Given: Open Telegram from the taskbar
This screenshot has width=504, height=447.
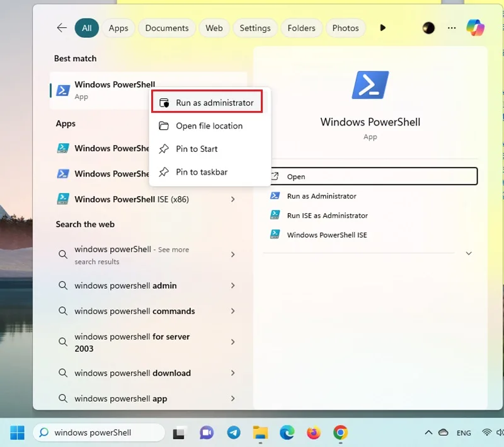Looking at the screenshot, I should point(234,432).
